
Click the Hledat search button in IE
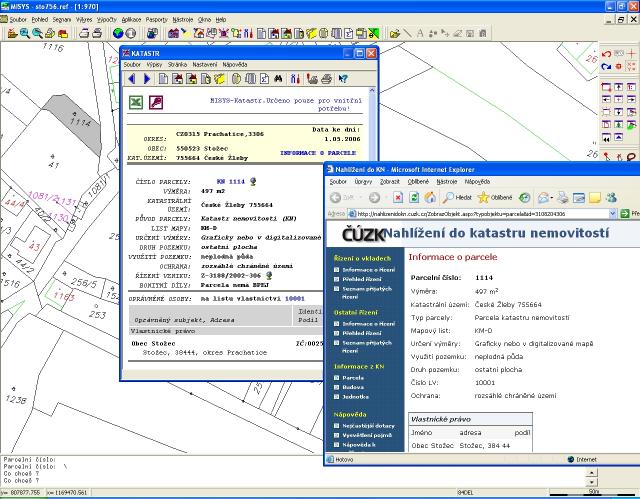pos(457,198)
